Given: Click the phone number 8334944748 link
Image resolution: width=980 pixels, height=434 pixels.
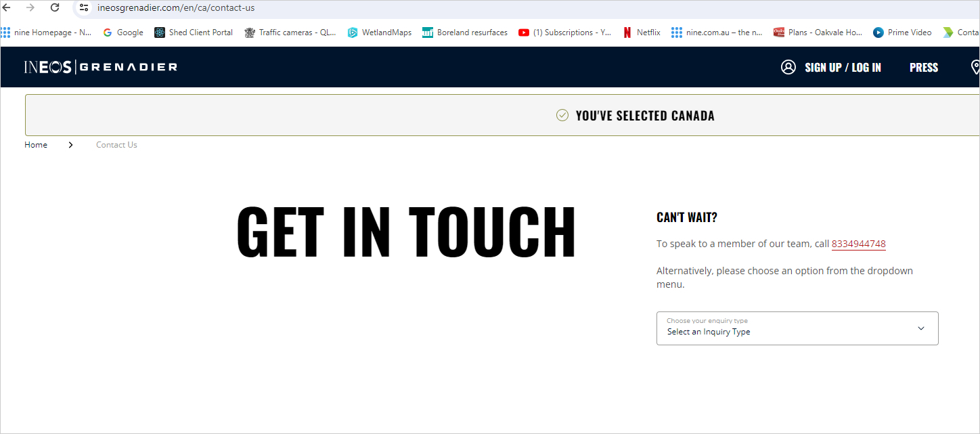Looking at the screenshot, I should click(x=858, y=244).
